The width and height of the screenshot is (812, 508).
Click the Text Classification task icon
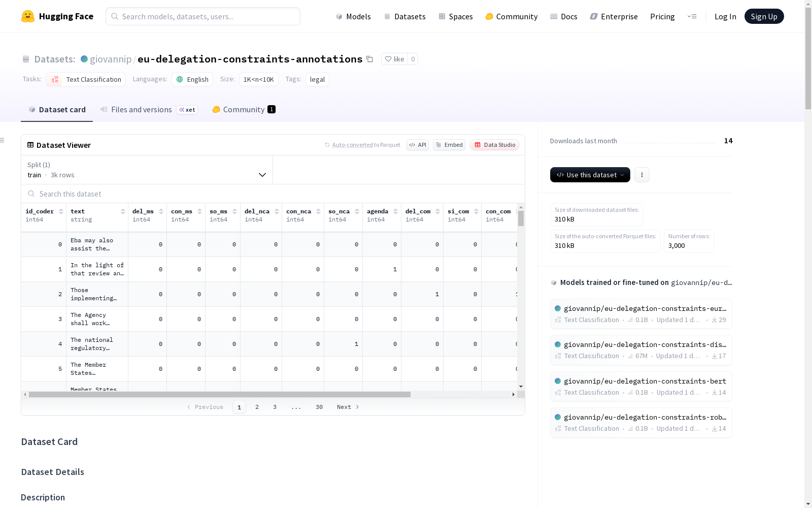55,79
